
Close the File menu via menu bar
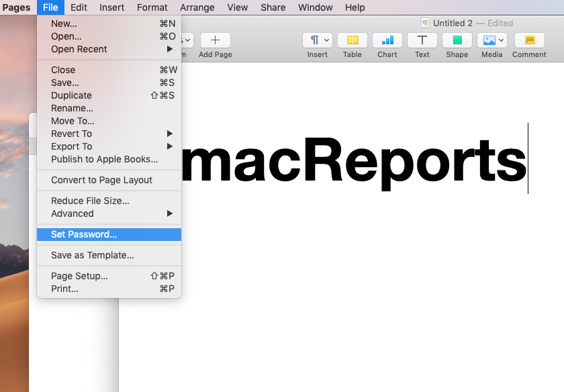(x=50, y=7)
